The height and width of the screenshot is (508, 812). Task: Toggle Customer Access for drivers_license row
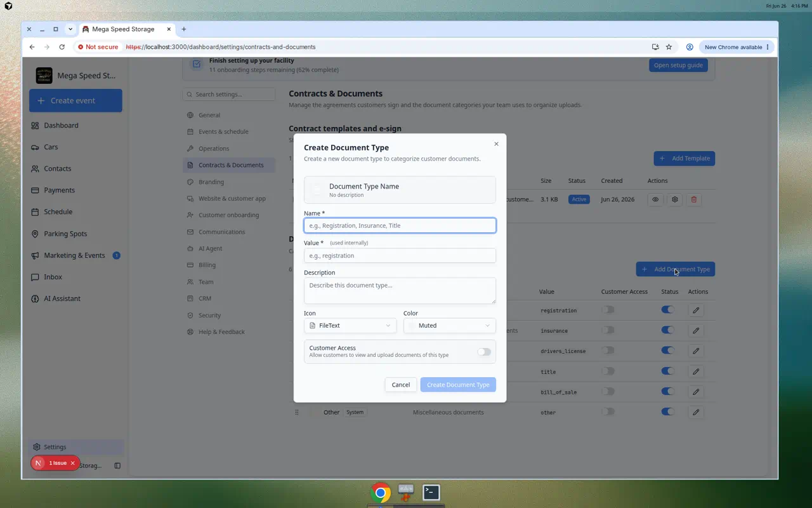tap(608, 351)
